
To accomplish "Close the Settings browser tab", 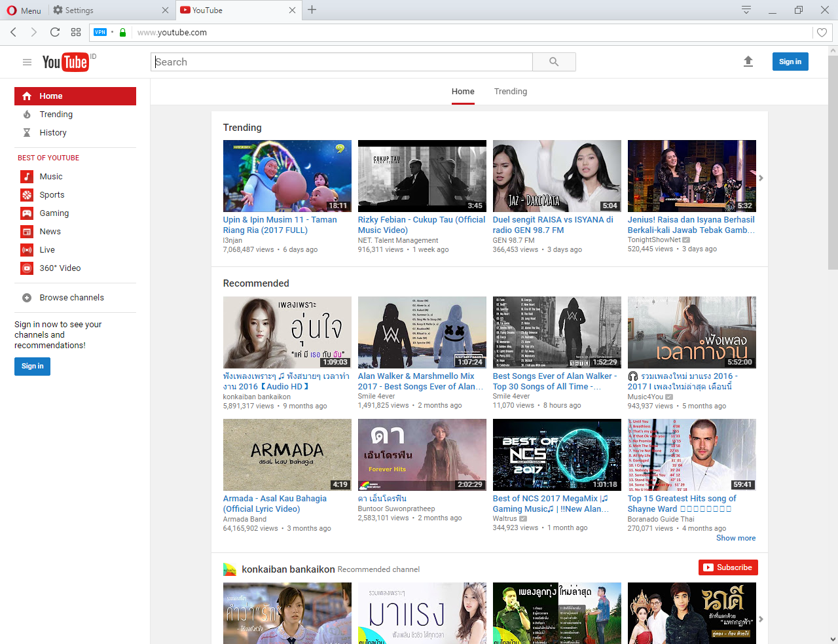I will (165, 10).
